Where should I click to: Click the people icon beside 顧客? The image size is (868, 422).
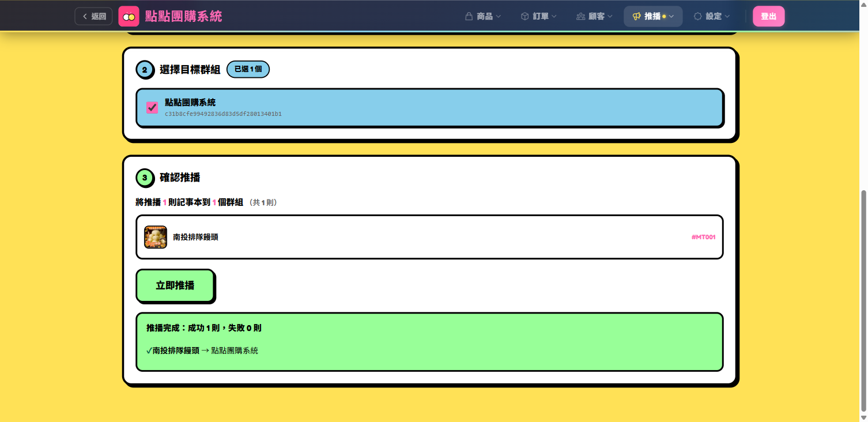(580, 17)
